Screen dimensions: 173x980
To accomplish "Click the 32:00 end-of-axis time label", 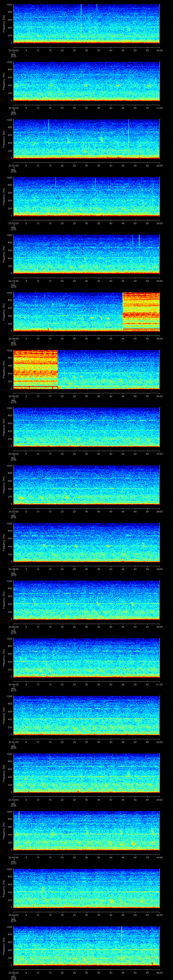I will (160, 166).
